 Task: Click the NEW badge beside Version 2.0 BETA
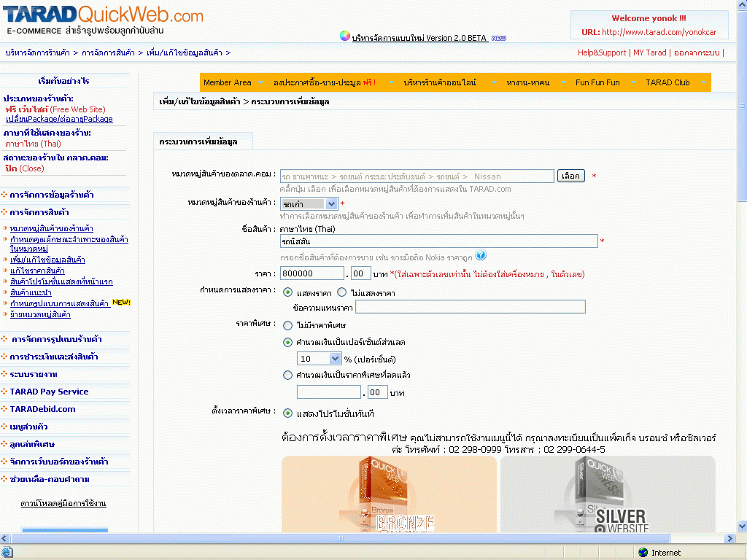pyautogui.click(x=499, y=38)
